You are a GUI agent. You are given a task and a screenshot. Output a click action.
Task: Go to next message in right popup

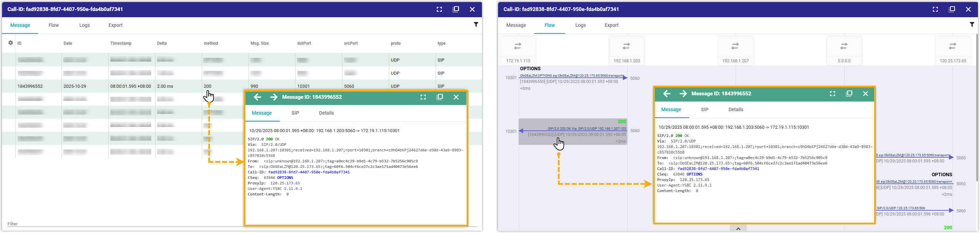683,94
